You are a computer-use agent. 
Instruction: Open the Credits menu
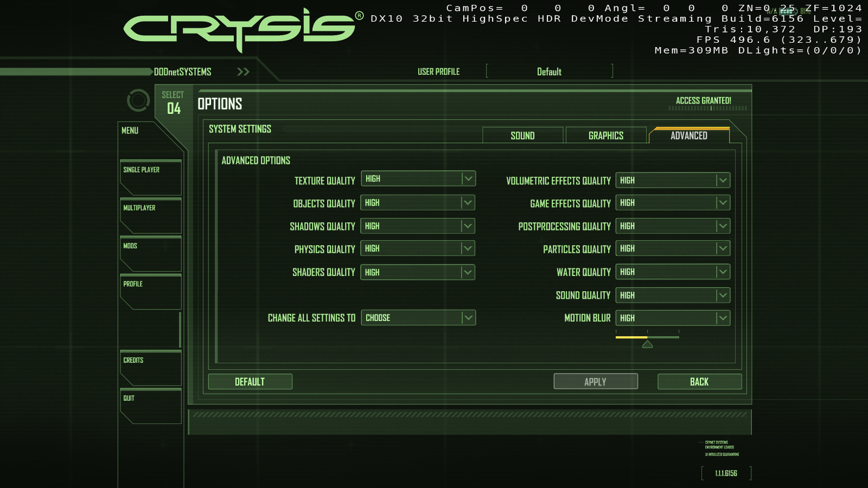tap(151, 368)
